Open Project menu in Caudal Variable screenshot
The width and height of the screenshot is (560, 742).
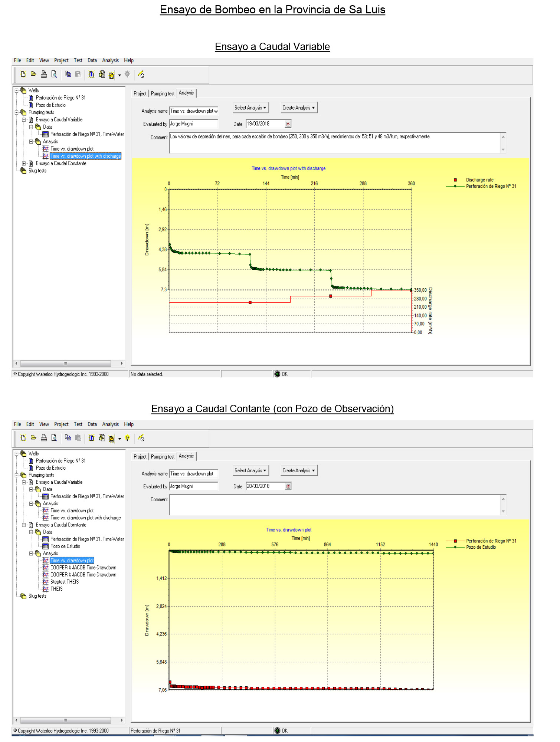tap(61, 60)
